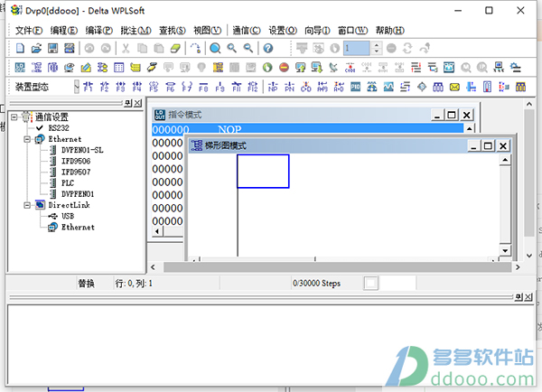The width and height of the screenshot is (542, 392).
Task: Click the number input field showing 1
Action: pyautogui.click(x=357, y=48)
